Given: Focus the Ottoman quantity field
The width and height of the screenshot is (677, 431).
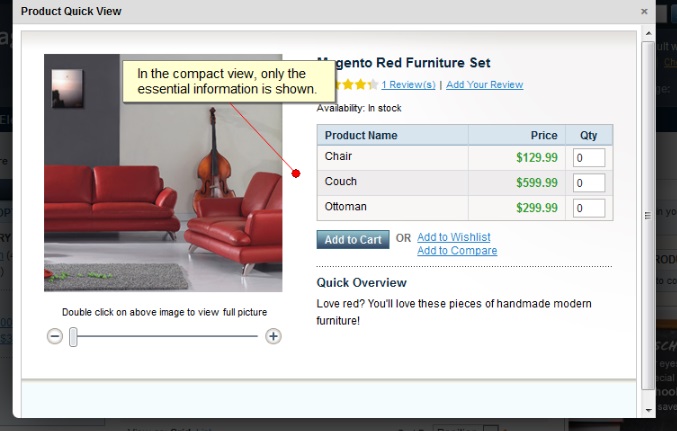Looking at the screenshot, I should 589,208.
